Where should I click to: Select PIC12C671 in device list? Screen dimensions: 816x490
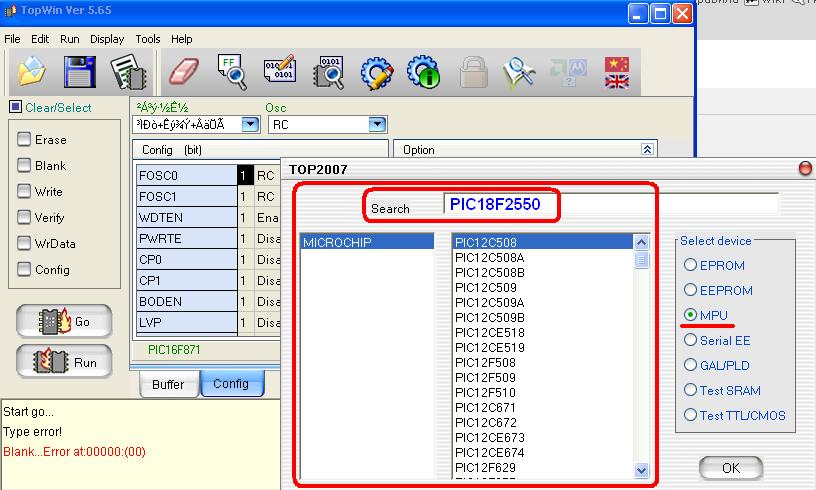pos(543,408)
